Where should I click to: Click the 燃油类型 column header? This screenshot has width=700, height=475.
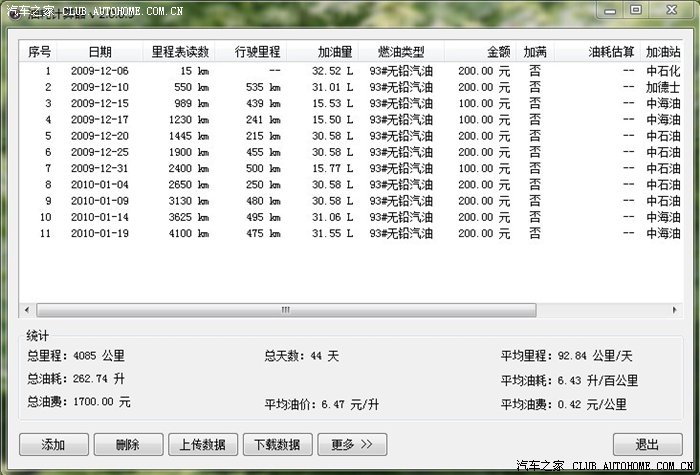[x=400, y=51]
